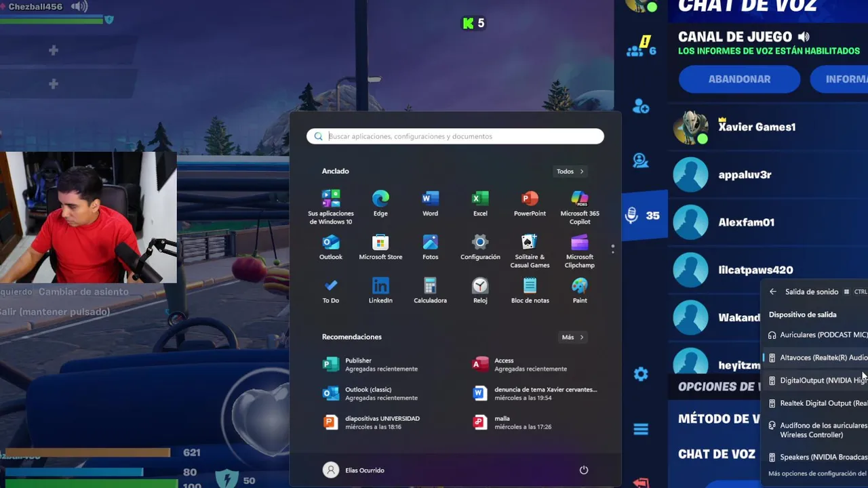Open the Fotos app
This screenshot has width=868, height=488.
pyautogui.click(x=430, y=247)
